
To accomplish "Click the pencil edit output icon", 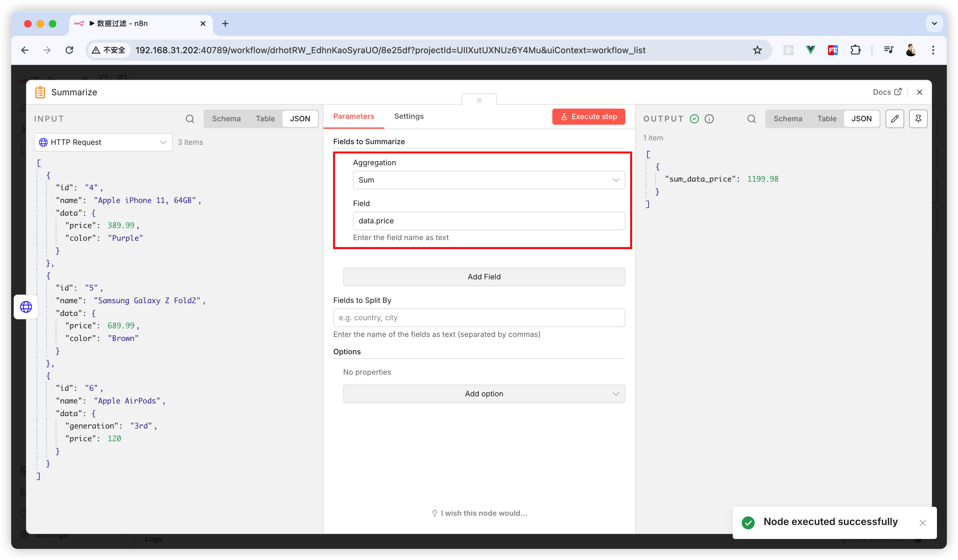I will point(895,118).
